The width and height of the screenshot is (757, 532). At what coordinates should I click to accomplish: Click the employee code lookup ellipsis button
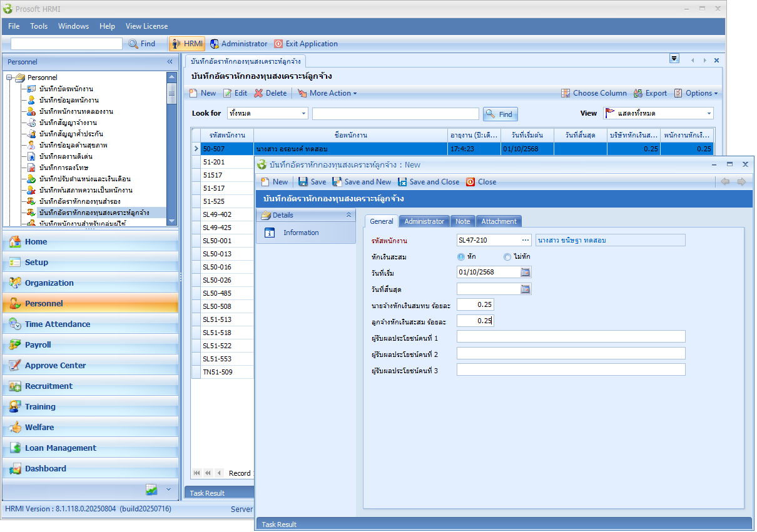click(526, 240)
